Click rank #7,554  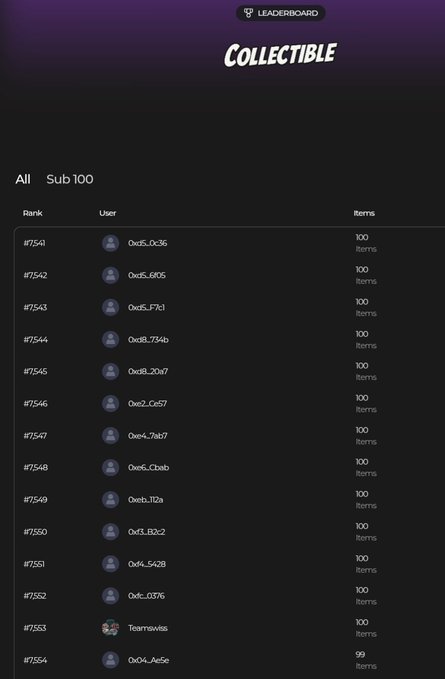[35, 660]
